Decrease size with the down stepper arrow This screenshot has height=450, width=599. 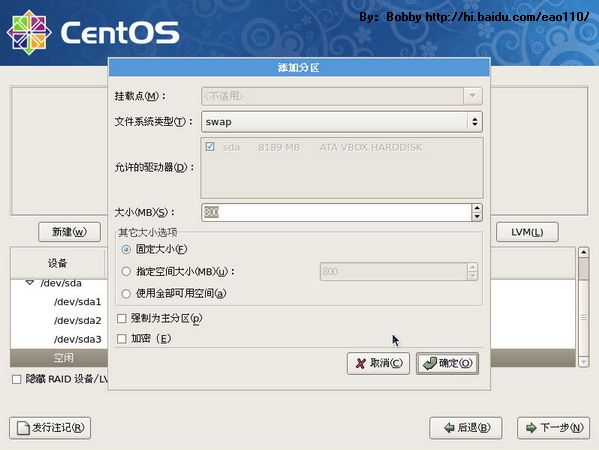coord(477,217)
